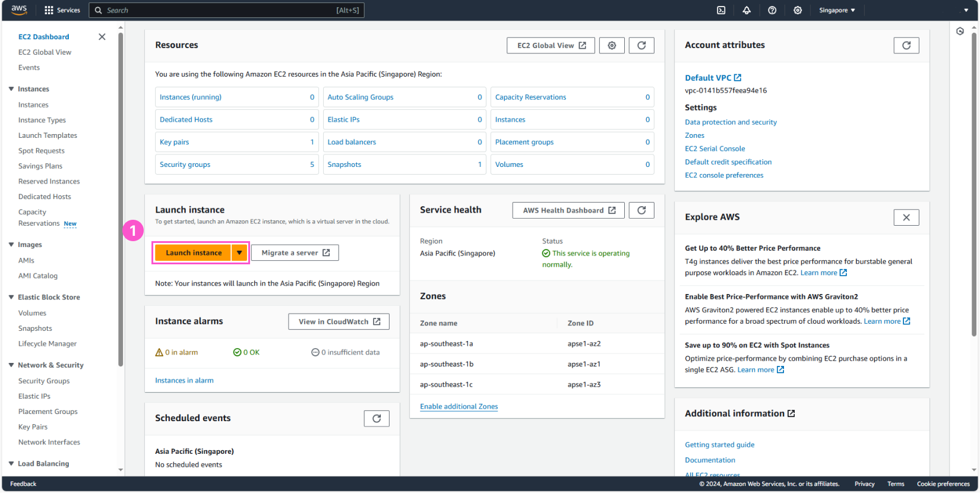Open Snapshots resource link
Viewport: 980px width, 493px height.
pos(344,165)
